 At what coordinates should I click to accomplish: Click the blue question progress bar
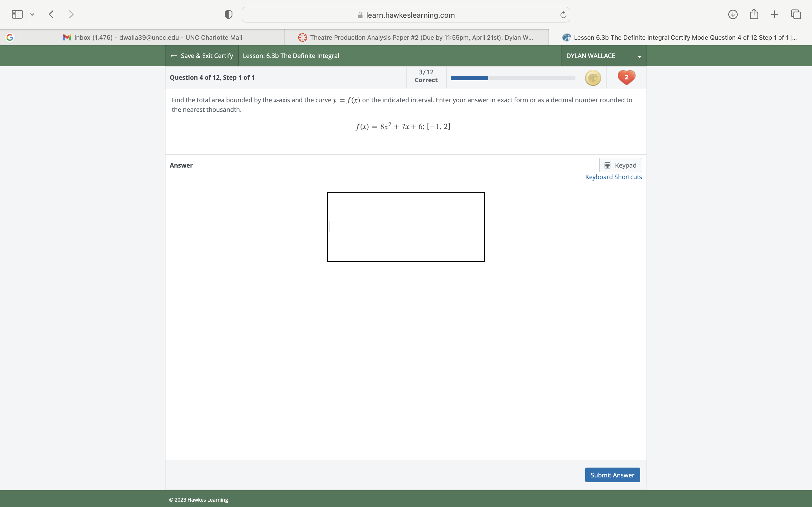click(x=512, y=78)
